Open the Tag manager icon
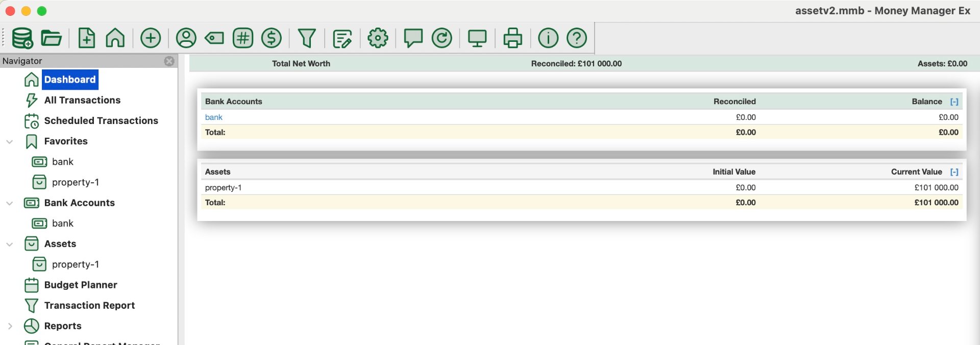The width and height of the screenshot is (980, 345). pos(214,38)
